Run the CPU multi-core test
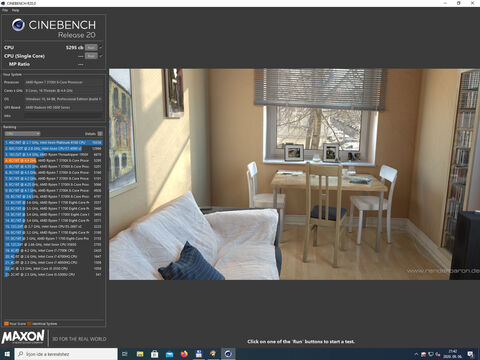Viewport: 480px width, 360px height. [x=91, y=48]
